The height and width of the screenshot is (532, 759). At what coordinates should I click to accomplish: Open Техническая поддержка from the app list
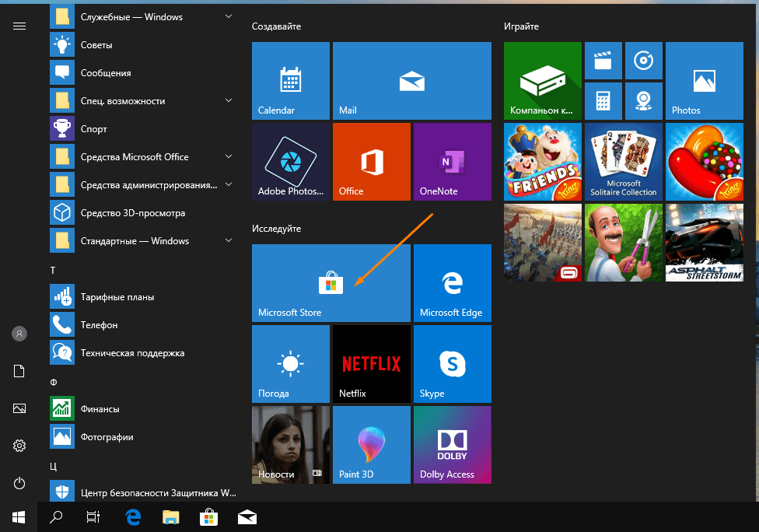click(132, 353)
